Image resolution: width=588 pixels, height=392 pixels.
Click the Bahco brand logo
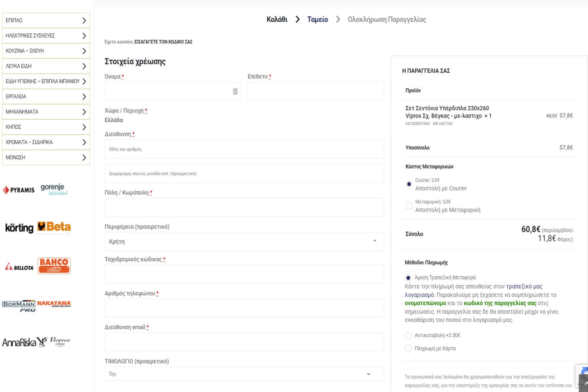[54, 266]
